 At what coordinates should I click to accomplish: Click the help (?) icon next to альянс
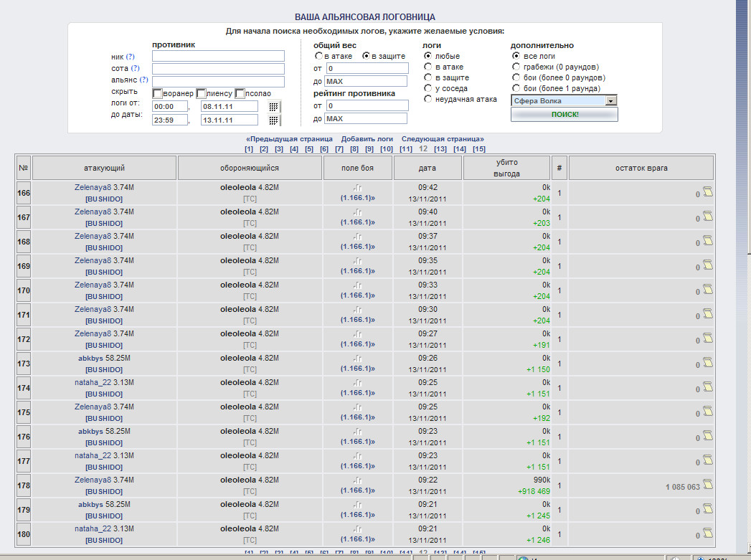(143, 80)
